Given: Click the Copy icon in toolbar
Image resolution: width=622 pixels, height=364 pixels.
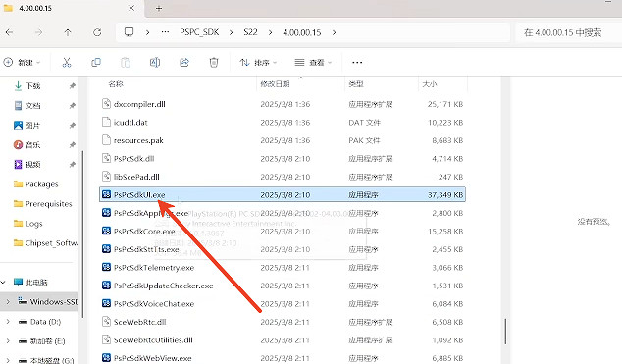Looking at the screenshot, I should click(96, 62).
